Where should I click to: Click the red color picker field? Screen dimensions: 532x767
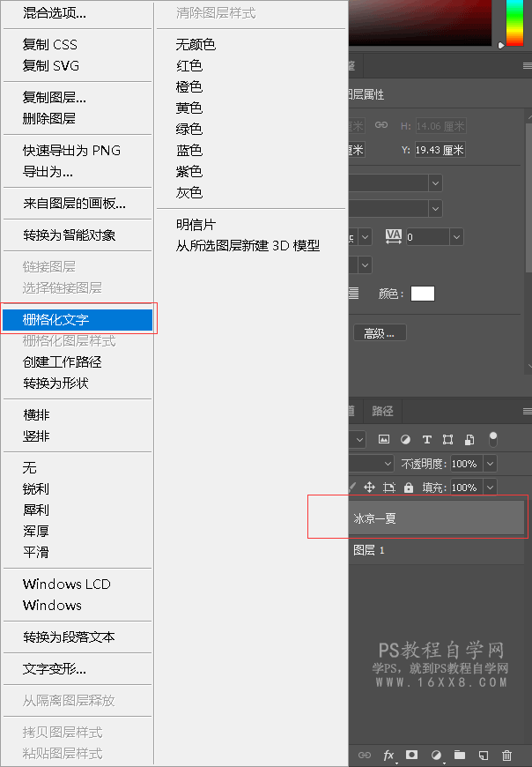[x=419, y=23]
